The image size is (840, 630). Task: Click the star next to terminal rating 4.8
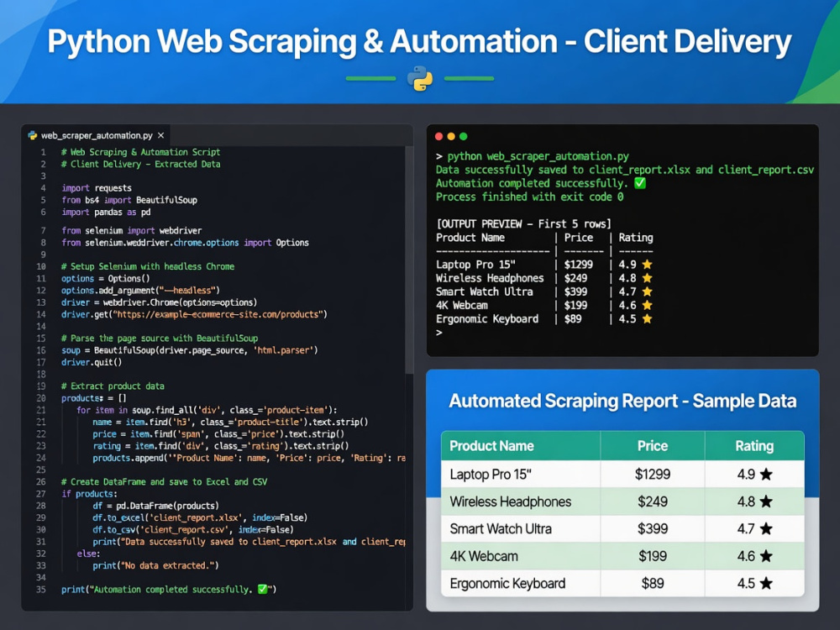(647, 278)
